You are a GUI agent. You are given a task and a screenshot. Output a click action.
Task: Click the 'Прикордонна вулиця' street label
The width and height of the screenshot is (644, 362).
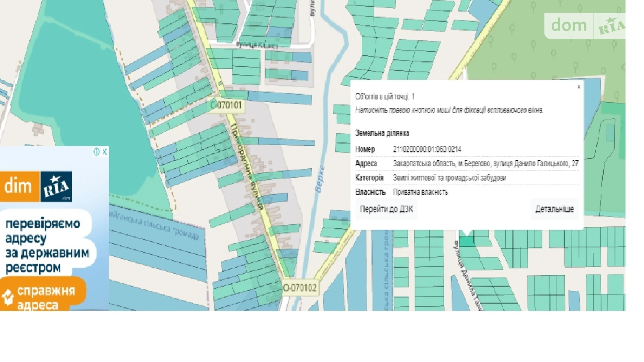[x=248, y=167]
